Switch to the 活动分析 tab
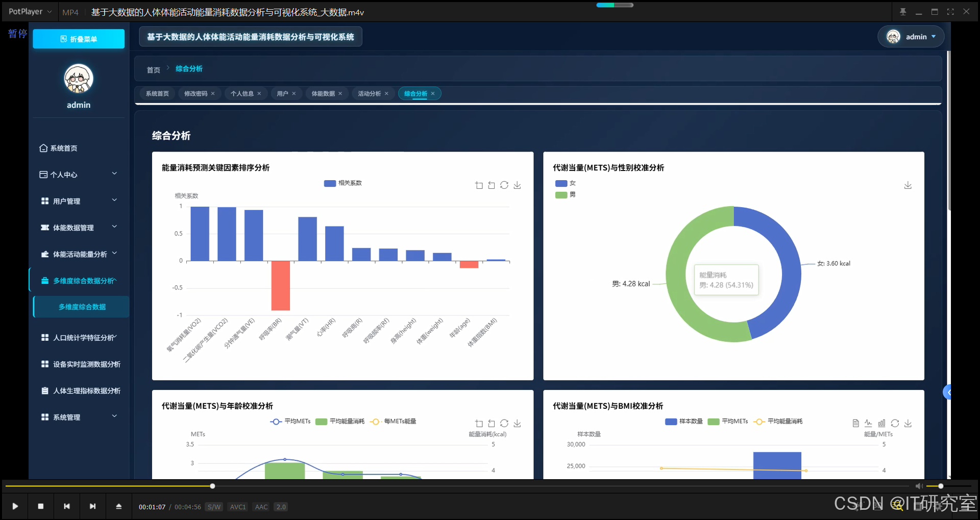 [369, 93]
